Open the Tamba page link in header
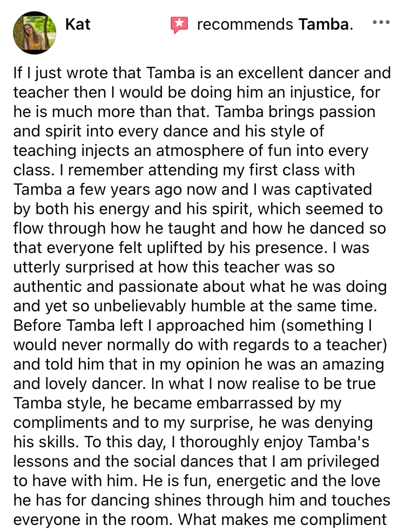 tap(323, 25)
